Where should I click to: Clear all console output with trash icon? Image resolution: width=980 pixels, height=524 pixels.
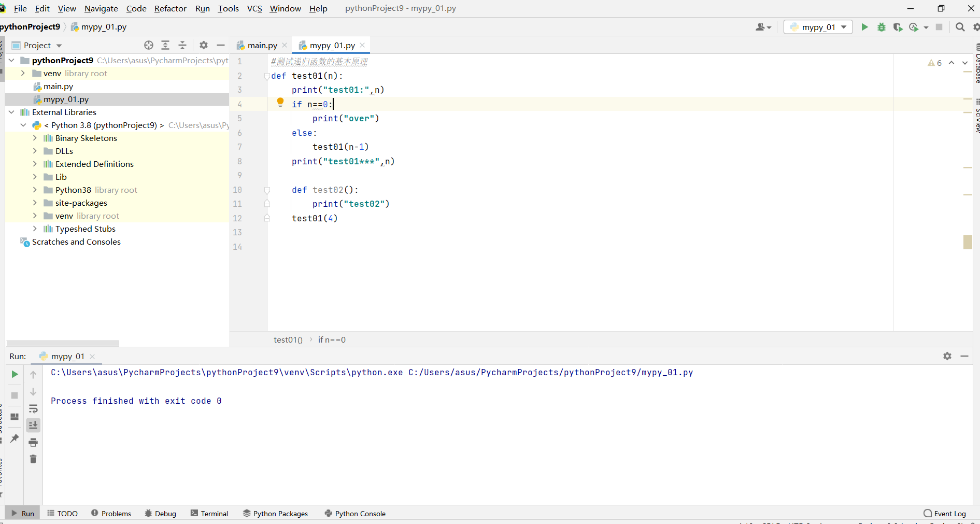33,459
